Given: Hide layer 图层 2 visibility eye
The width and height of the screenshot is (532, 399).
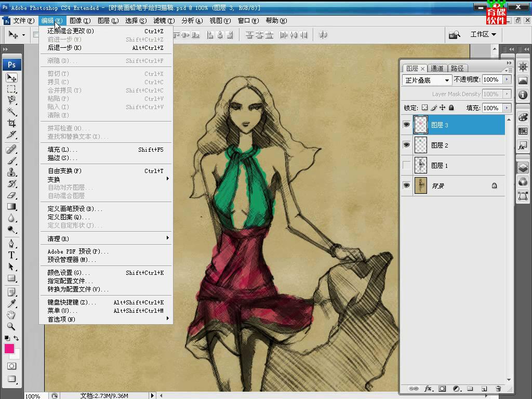Looking at the screenshot, I should click(x=406, y=145).
